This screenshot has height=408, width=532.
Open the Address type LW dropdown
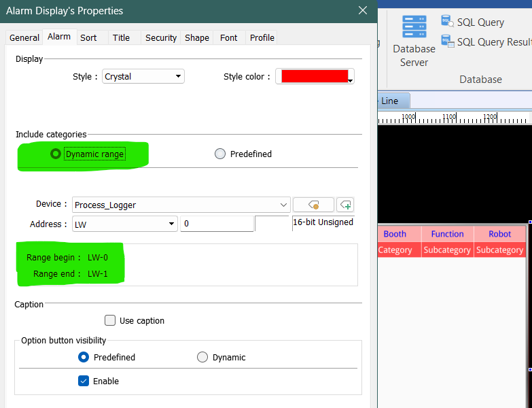click(x=125, y=224)
